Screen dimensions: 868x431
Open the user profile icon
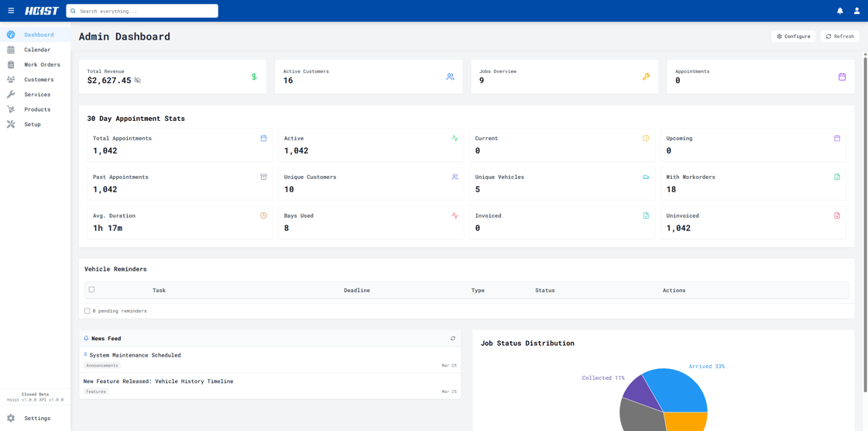point(857,11)
